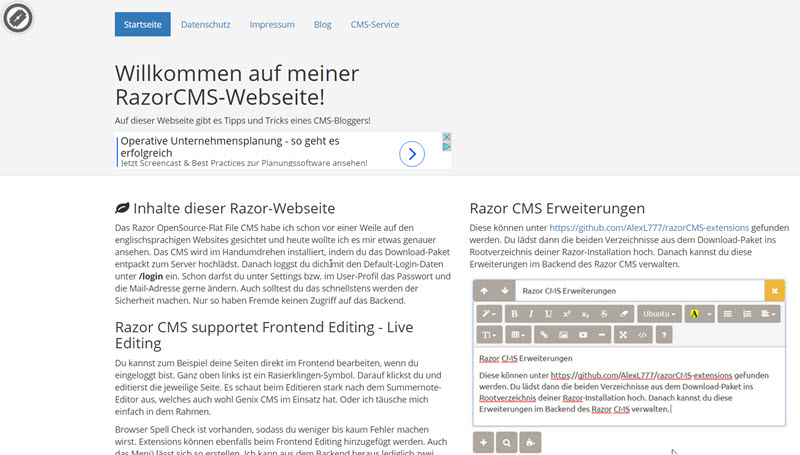Screen dimensions: 800x455
Task: Open the magic wand style dropdown
Action: 489,314
